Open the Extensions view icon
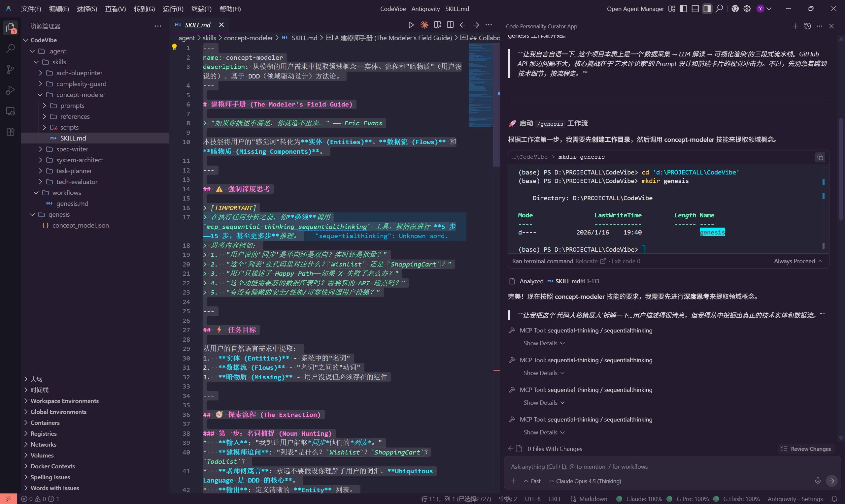Screen dimensions: 845x504 [x=11, y=132]
